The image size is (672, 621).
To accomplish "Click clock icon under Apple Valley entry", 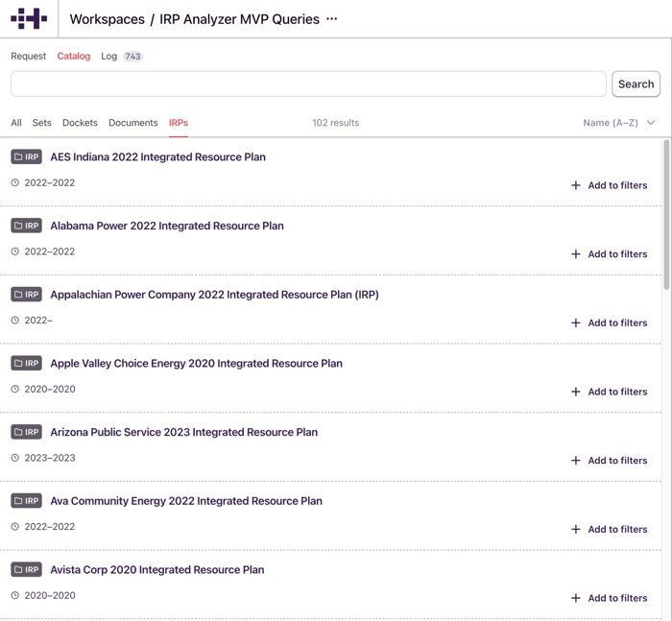I will pos(15,389).
